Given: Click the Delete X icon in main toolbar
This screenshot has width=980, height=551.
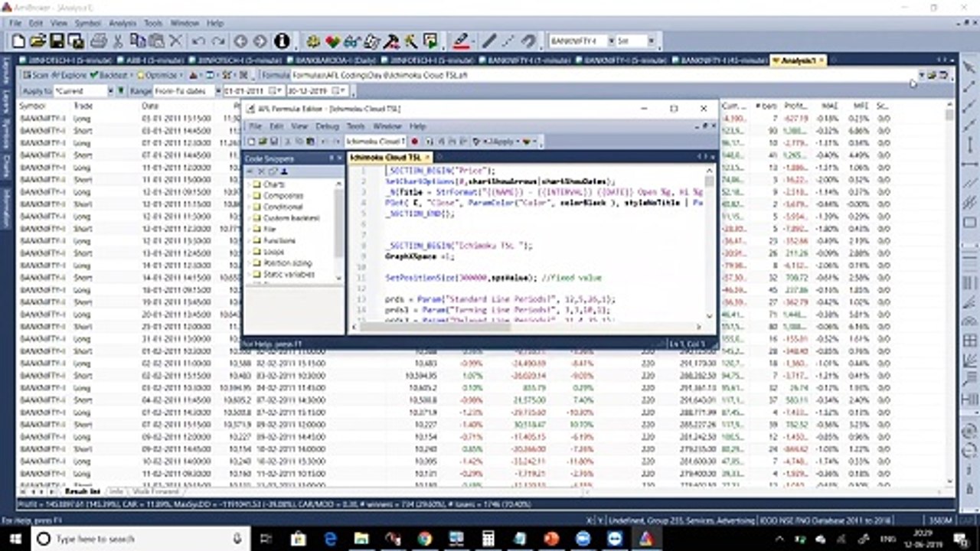Looking at the screenshot, I should (x=176, y=41).
